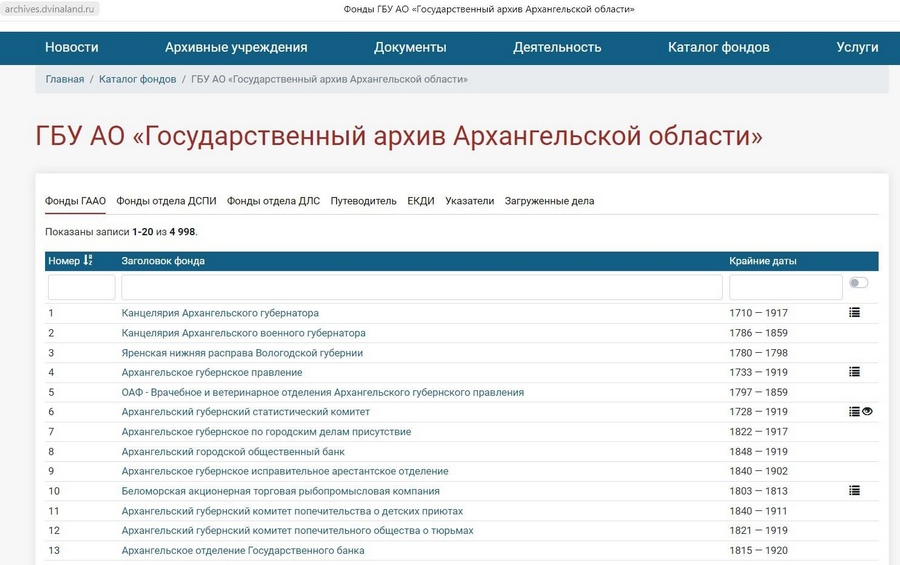
Task: Open inventory list icon for fund 1
Action: point(854,312)
